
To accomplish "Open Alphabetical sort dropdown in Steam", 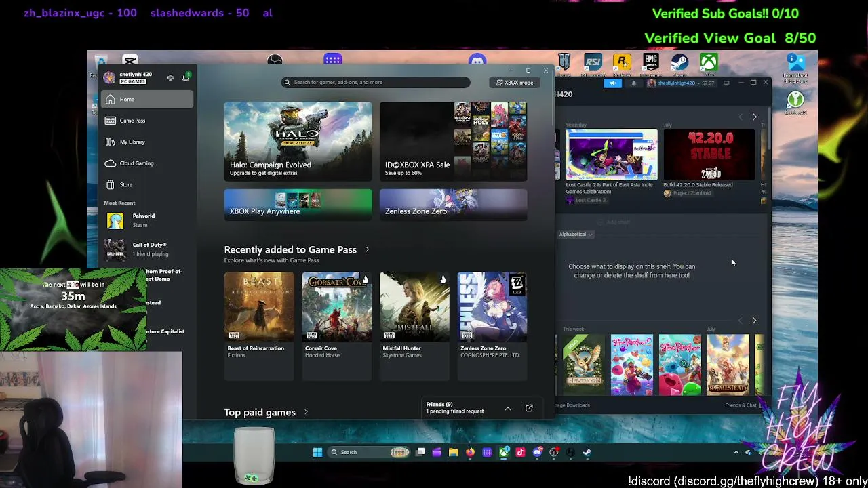I will tap(576, 235).
